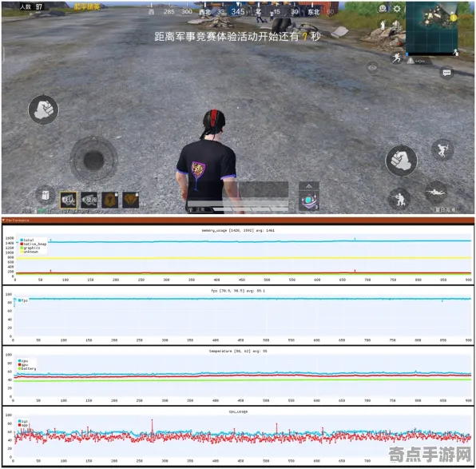Screen dimensions: 476x469
Task: Tap the emote smiley face icon
Action: tap(383, 8)
